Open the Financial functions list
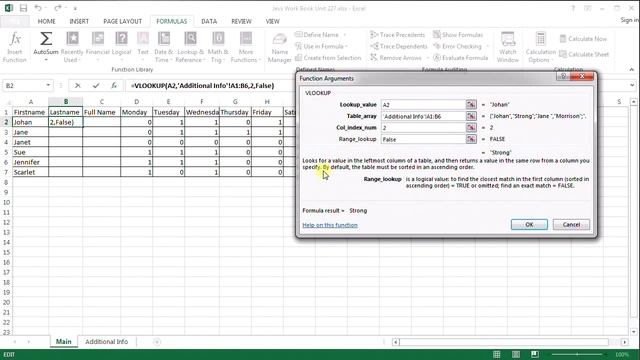Image resolution: width=640 pixels, height=360 pixels. coord(98,47)
